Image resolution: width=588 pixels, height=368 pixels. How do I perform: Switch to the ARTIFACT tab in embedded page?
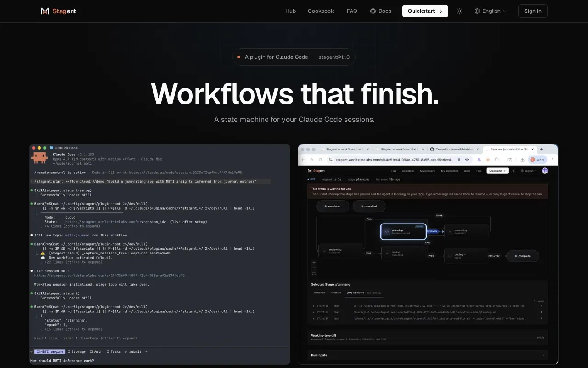pyautogui.click(x=319, y=293)
